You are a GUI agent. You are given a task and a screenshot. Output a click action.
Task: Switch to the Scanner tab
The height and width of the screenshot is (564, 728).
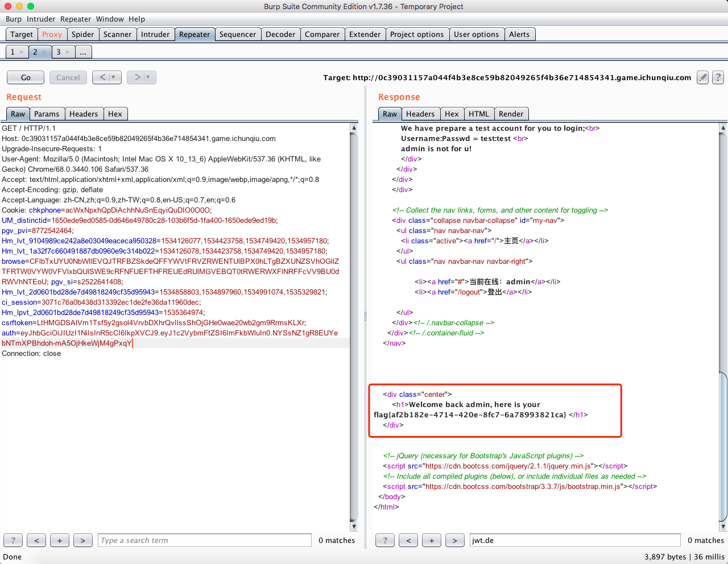click(117, 34)
